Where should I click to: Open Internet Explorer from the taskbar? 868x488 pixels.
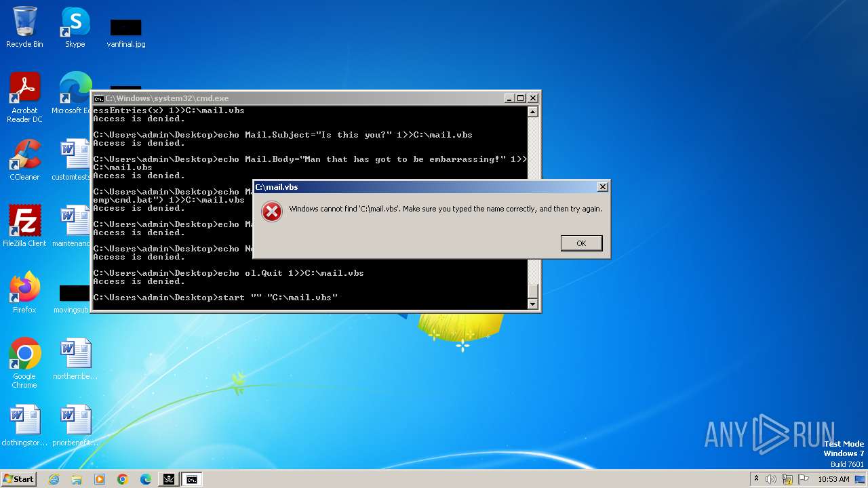(54, 479)
